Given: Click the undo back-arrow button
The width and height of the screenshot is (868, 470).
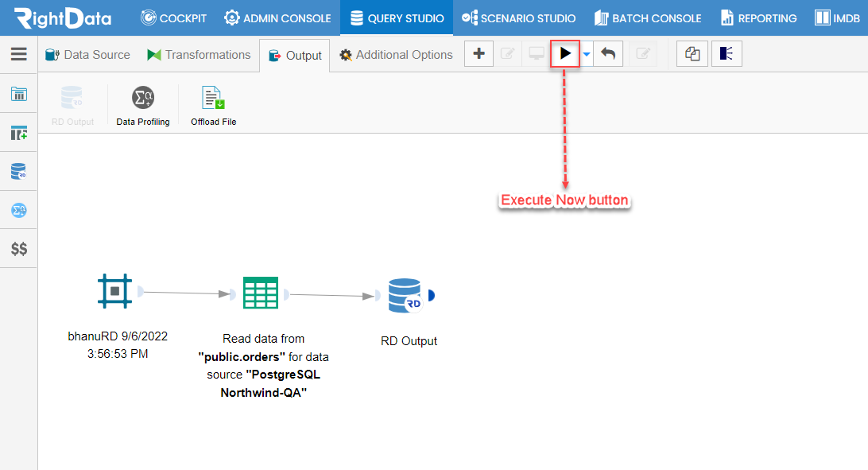Looking at the screenshot, I should (608, 54).
